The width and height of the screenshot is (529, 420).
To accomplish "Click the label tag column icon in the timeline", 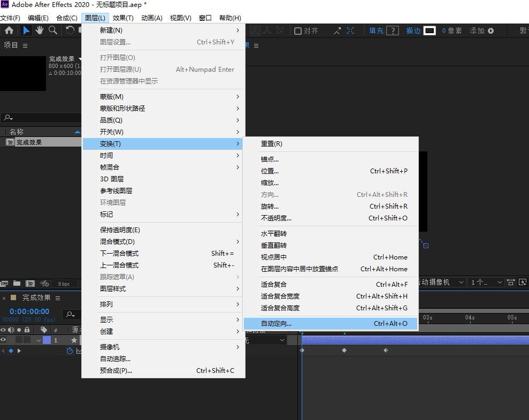I will (x=44, y=330).
